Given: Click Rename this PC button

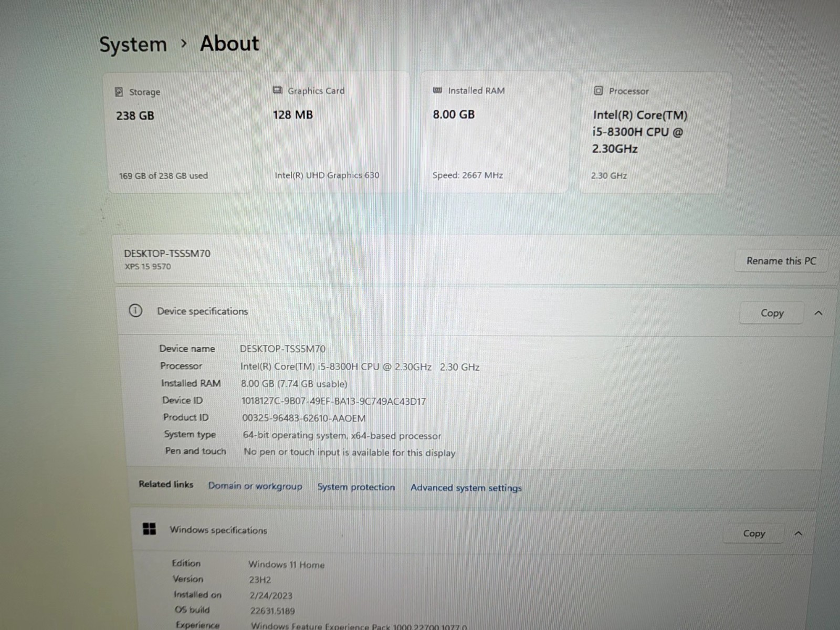Looking at the screenshot, I should pos(781,261).
